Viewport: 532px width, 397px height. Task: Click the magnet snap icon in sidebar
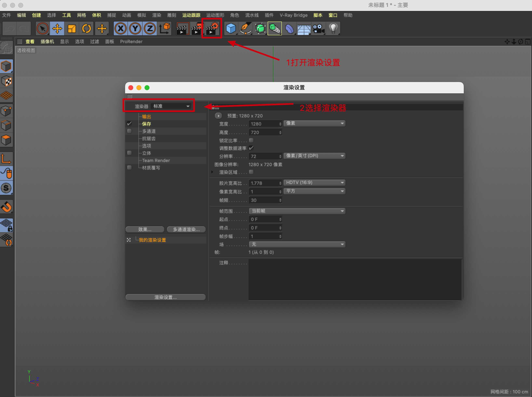coord(6,207)
